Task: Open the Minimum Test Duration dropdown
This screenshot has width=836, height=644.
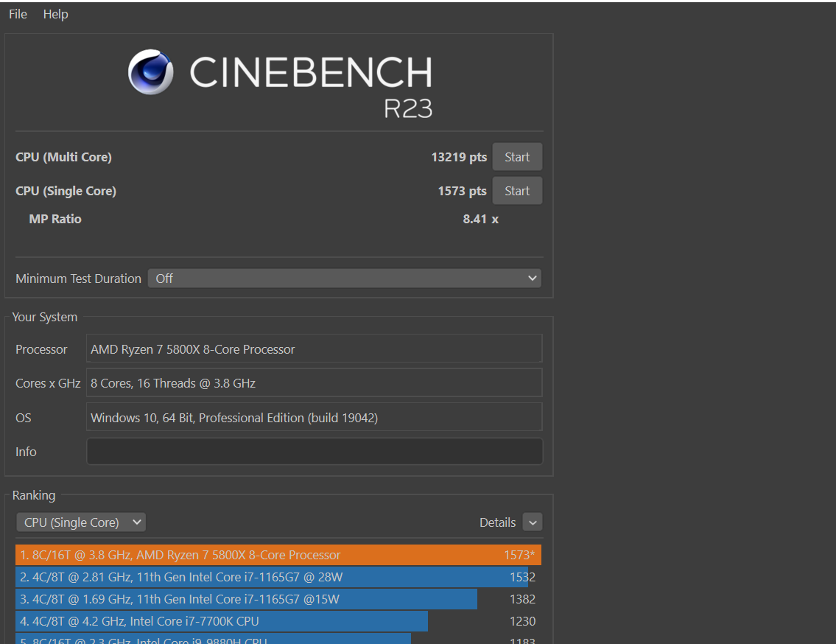Action: click(x=345, y=279)
